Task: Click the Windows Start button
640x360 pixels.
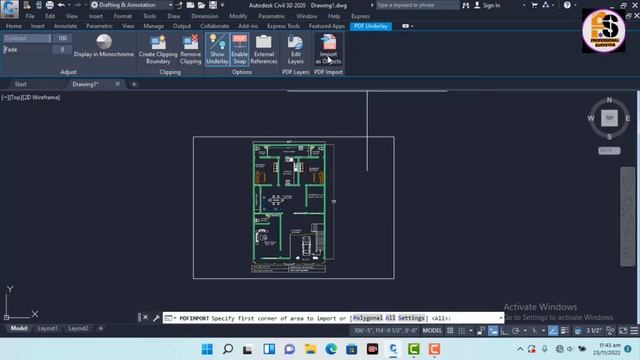Action: point(207,349)
